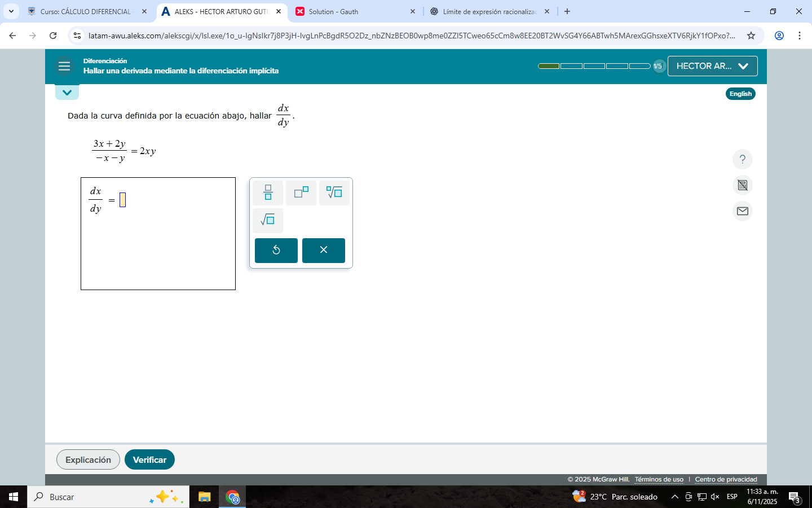Open the calculator icon on the right
The image size is (812, 508).
(x=742, y=185)
